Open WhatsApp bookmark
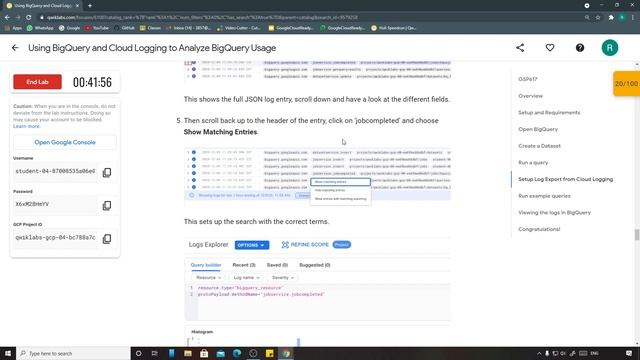The image size is (640, 360). coord(40,28)
